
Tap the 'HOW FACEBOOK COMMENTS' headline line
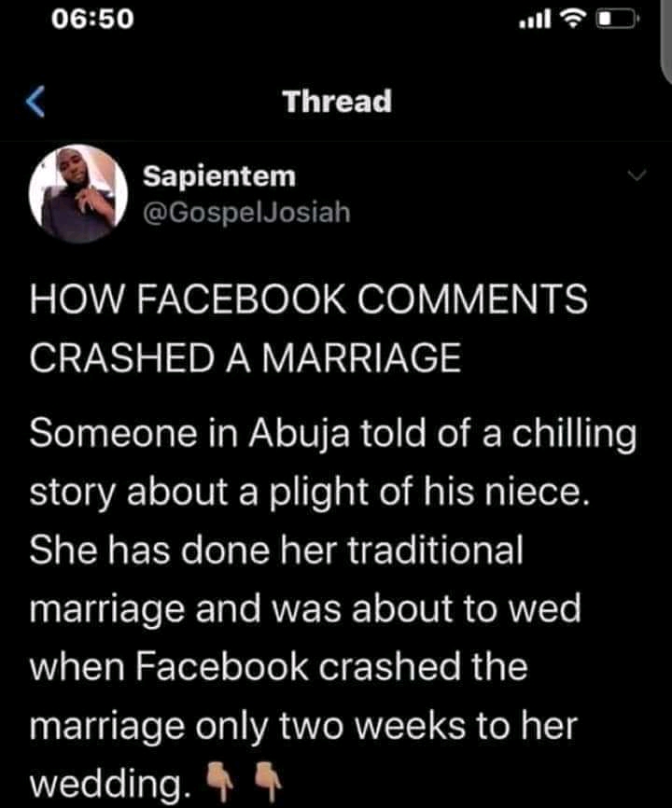point(309,300)
